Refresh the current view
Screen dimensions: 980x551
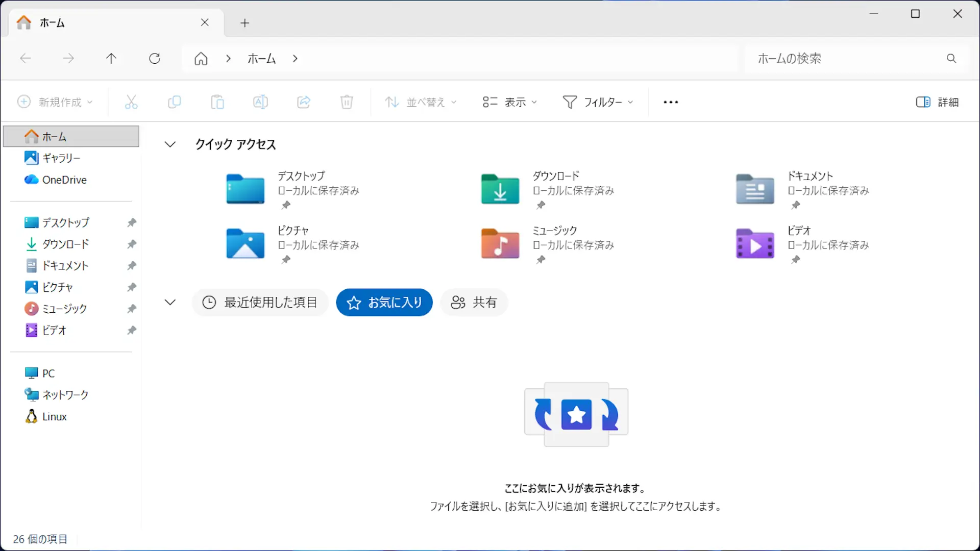(155, 59)
